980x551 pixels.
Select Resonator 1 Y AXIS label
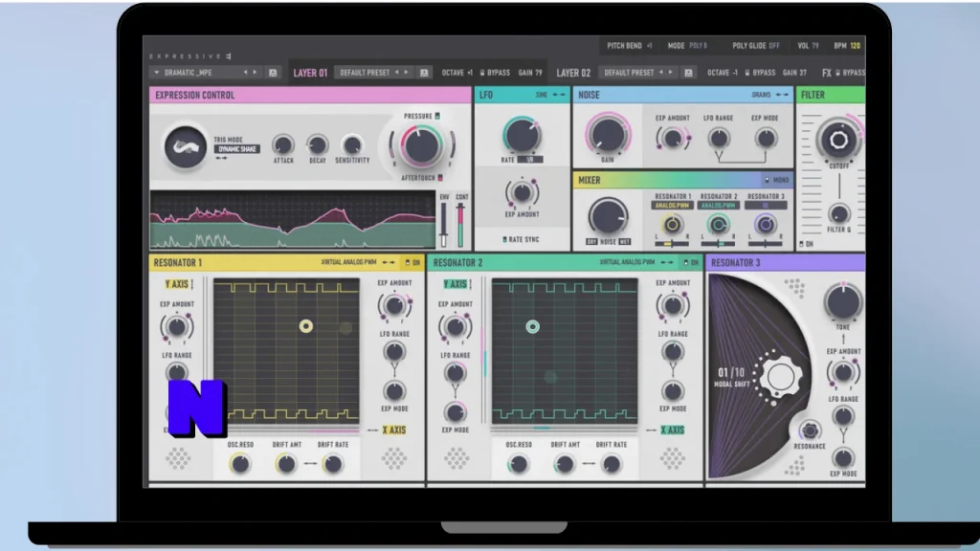[x=176, y=284]
